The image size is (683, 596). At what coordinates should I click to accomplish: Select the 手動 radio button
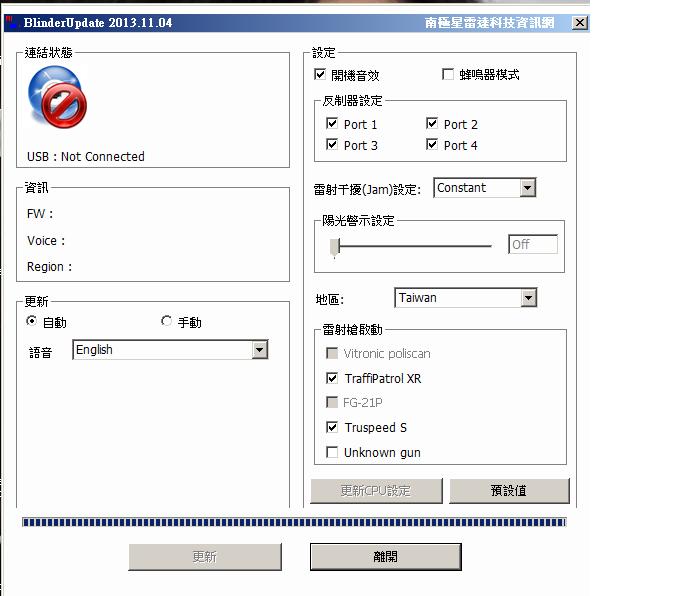[166, 322]
